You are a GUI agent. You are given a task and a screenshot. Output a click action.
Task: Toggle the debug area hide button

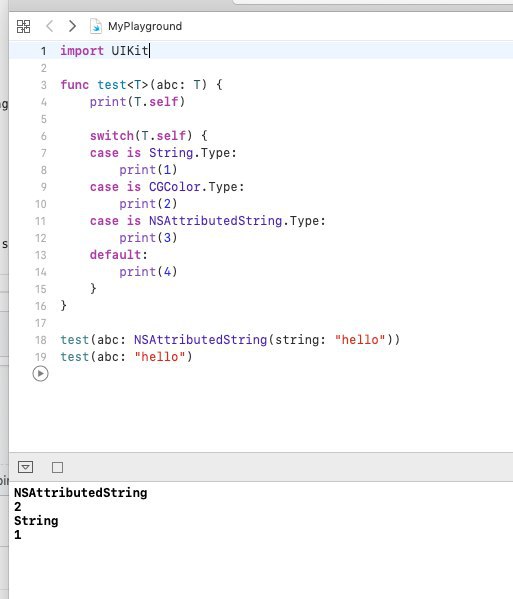pyautogui.click(x=26, y=467)
